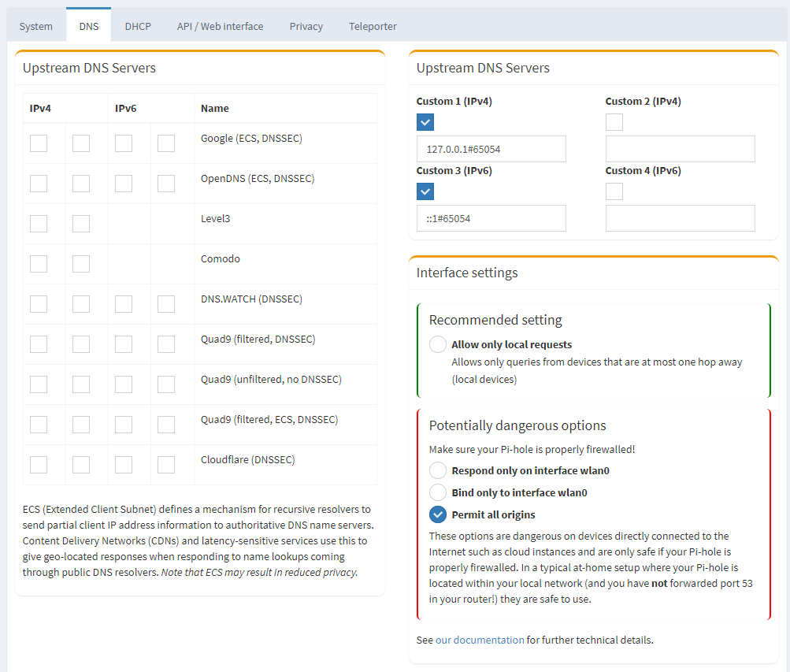Open the API / Web interface tab
This screenshot has width=790, height=672.
(x=221, y=26)
